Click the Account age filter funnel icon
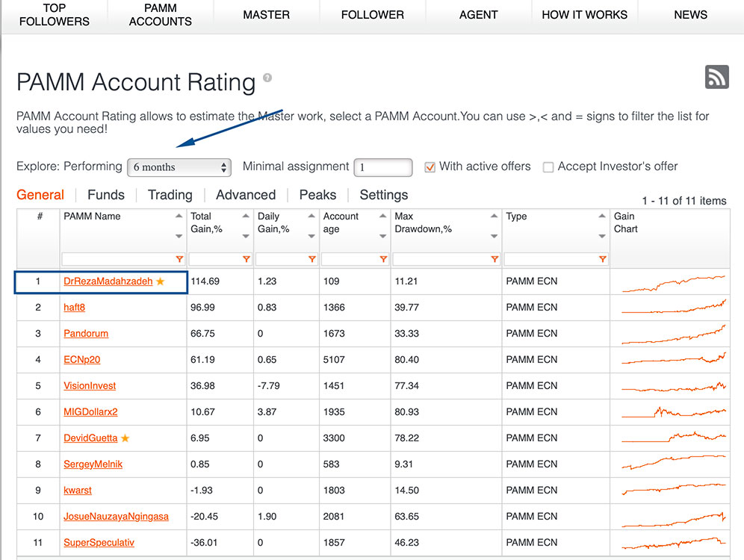The height and width of the screenshot is (560, 744). (383, 259)
